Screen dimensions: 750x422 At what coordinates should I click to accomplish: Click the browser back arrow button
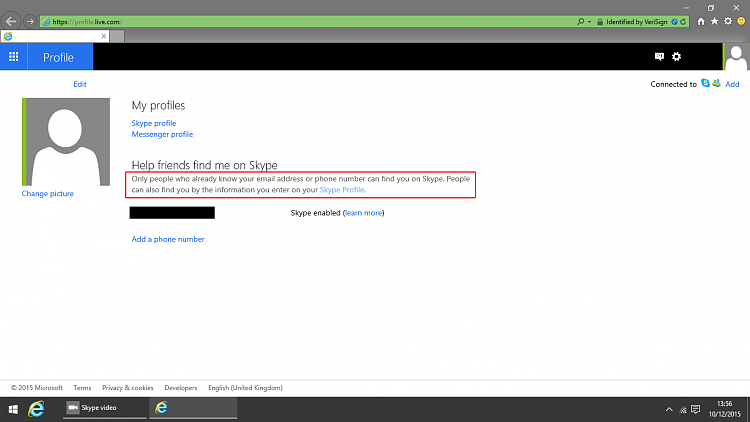(11, 20)
